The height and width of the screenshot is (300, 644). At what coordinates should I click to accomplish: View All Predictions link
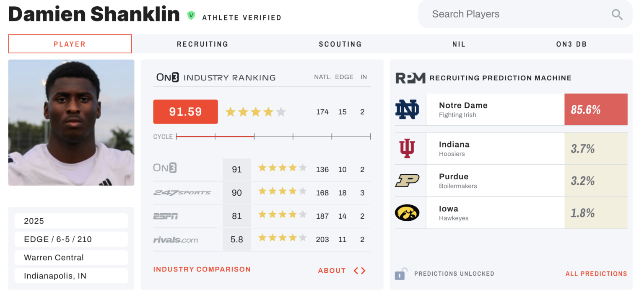tap(596, 274)
